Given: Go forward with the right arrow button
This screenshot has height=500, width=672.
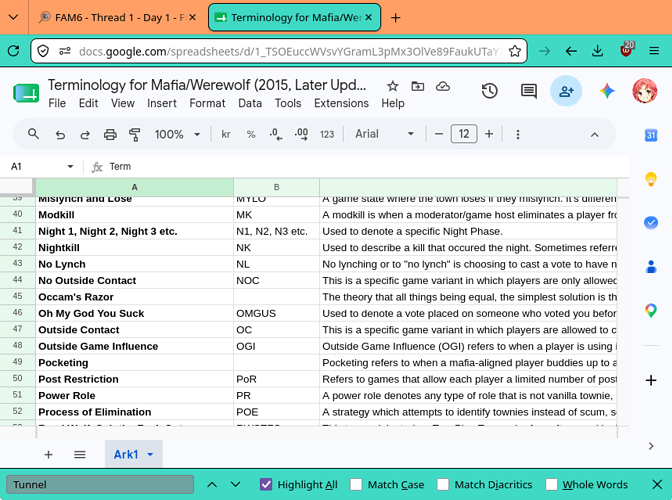Looking at the screenshot, I should coord(545,51).
